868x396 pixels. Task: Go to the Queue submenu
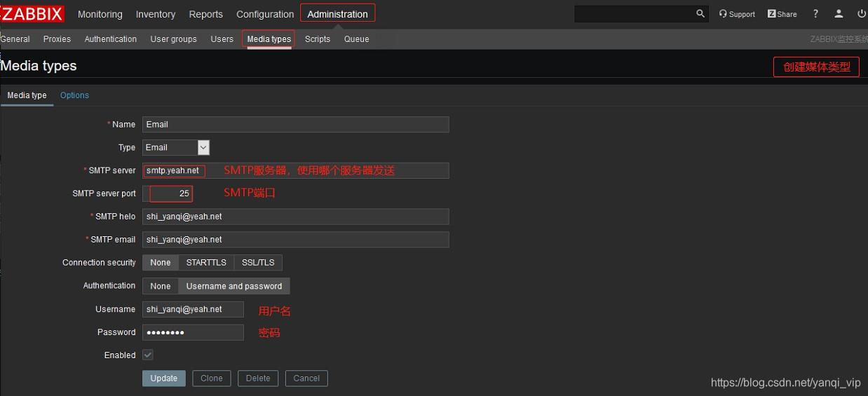tap(356, 39)
